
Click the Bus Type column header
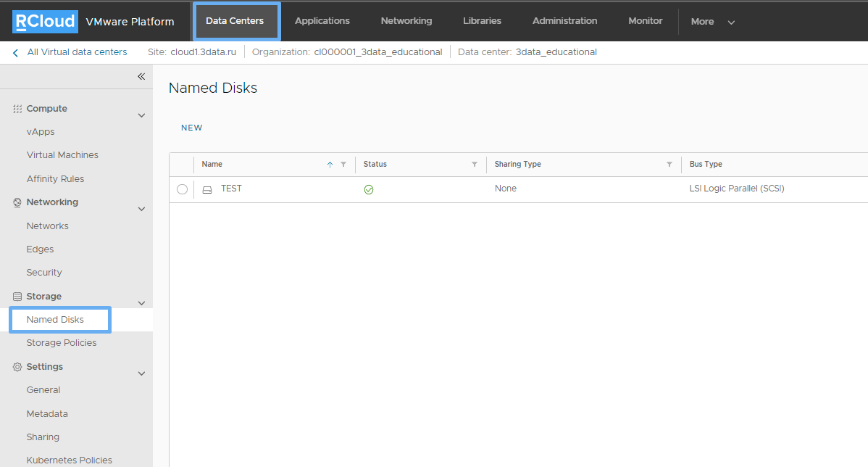click(x=706, y=165)
